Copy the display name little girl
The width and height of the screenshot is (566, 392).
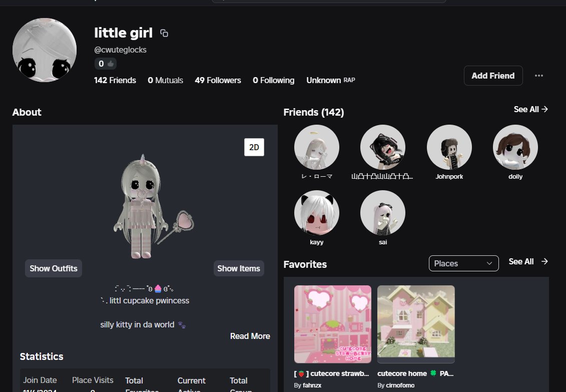(164, 33)
